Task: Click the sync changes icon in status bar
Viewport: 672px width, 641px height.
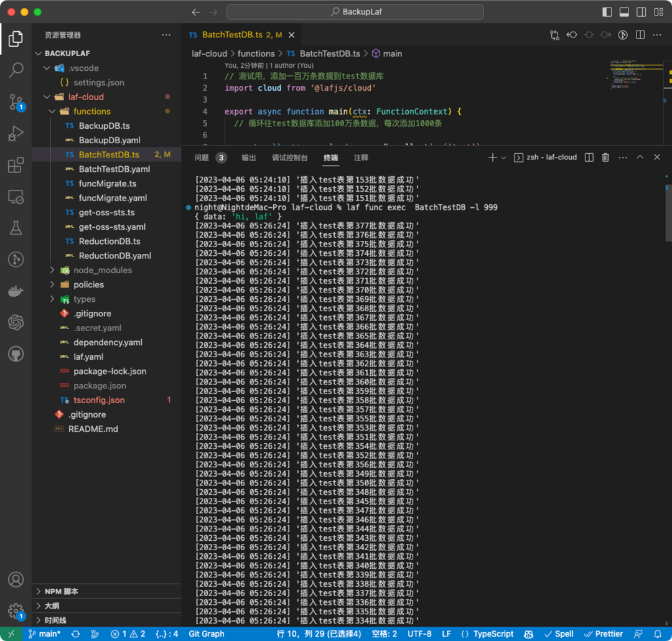Action: [76, 634]
